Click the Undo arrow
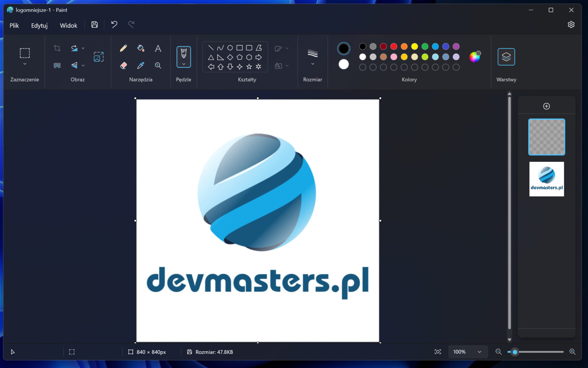Viewport: 588px width, 368px height. [x=114, y=24]
